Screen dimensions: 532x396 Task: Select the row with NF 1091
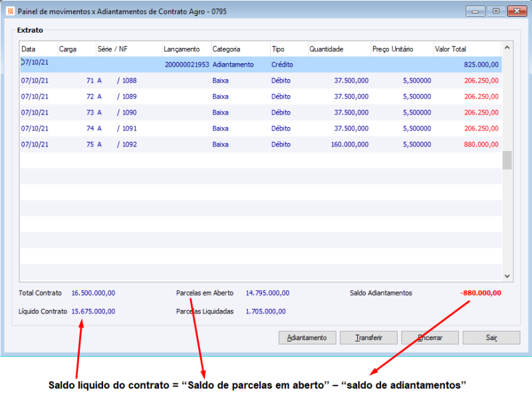coord(261,128)
